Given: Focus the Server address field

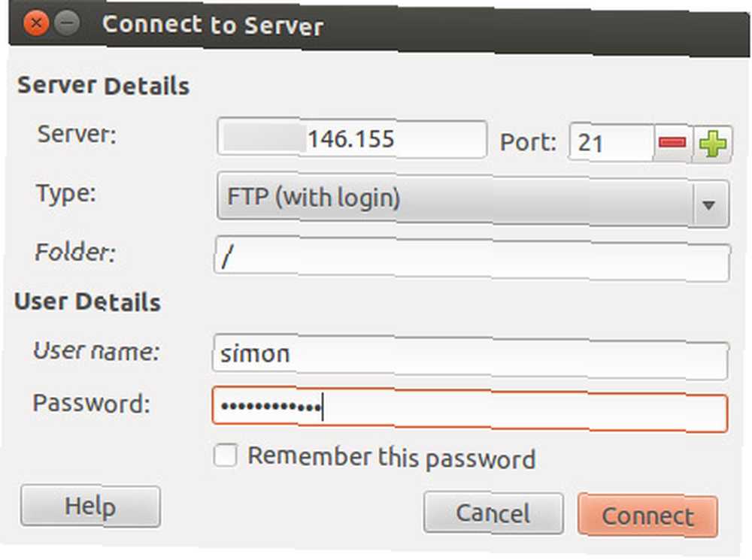Looking at the screenshot, I should (x=351, y=138).
